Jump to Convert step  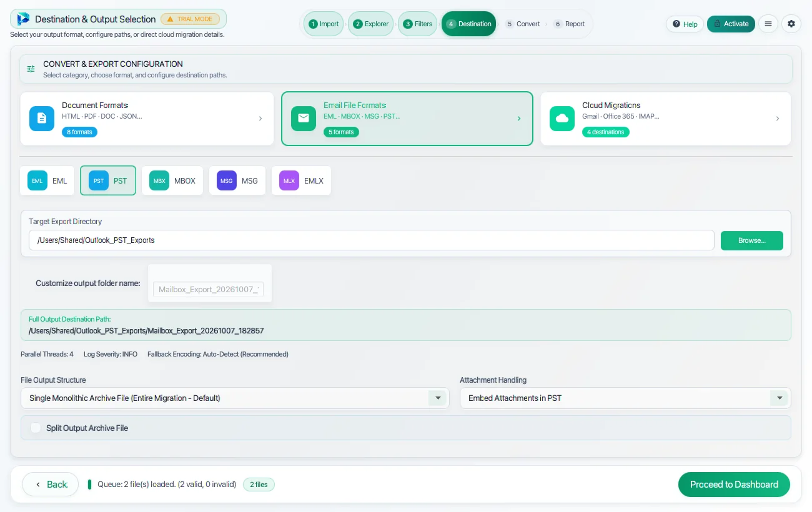tap(523, 24)
